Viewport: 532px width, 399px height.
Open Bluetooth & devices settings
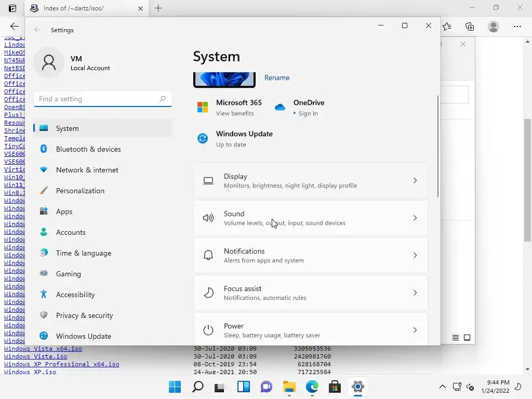pos(103,149)
